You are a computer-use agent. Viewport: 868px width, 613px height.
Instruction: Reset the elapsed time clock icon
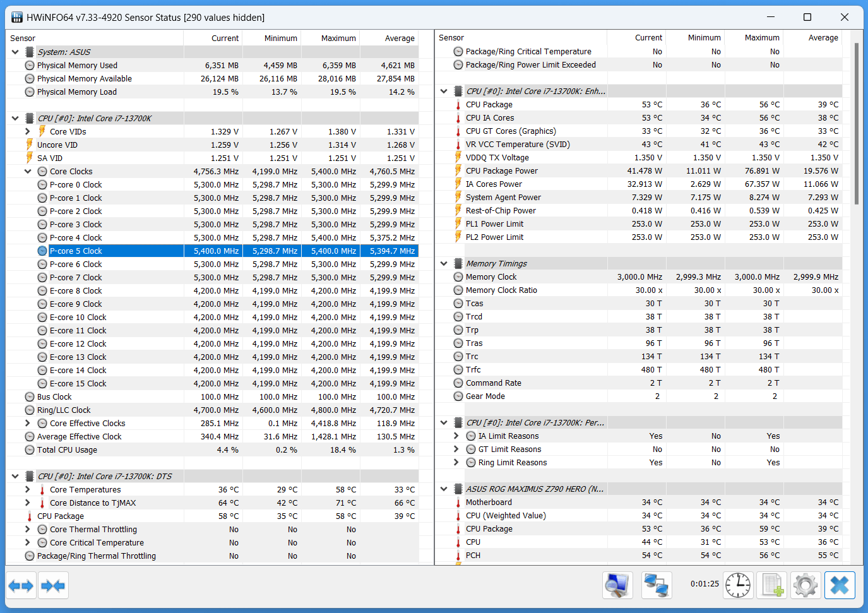point(738,585)
